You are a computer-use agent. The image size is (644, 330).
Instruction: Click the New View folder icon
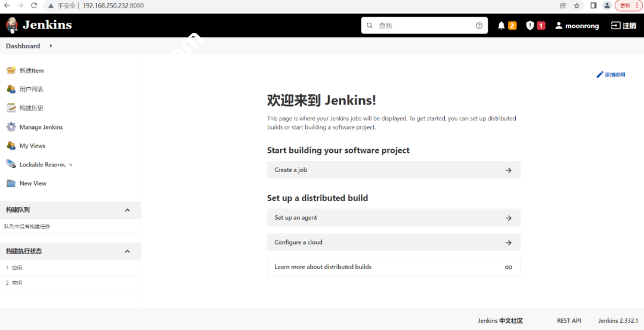tap(11, 183)
